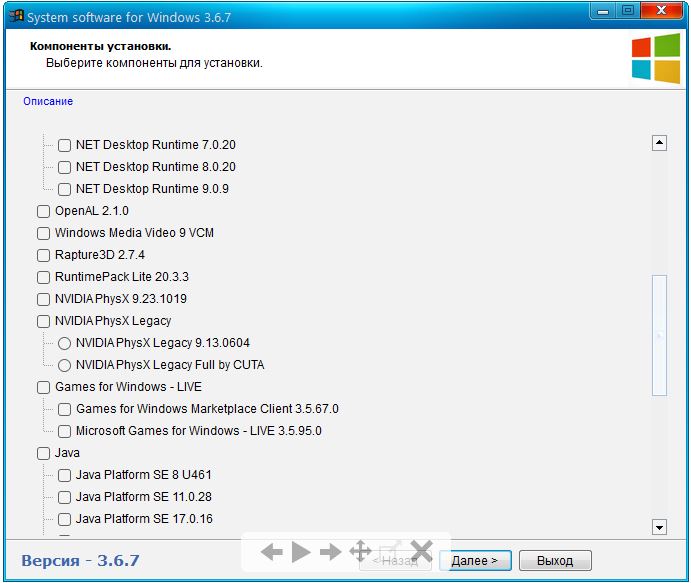Choose NVIDIA PhysX Legacy Full by CUTA
This screenshot has height=583, width=691.
[x=65, y=365]
